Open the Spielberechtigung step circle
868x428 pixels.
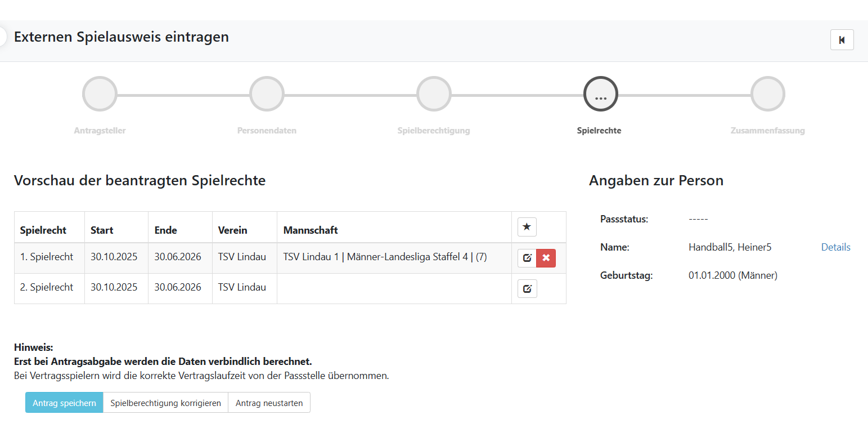point(434,93)
